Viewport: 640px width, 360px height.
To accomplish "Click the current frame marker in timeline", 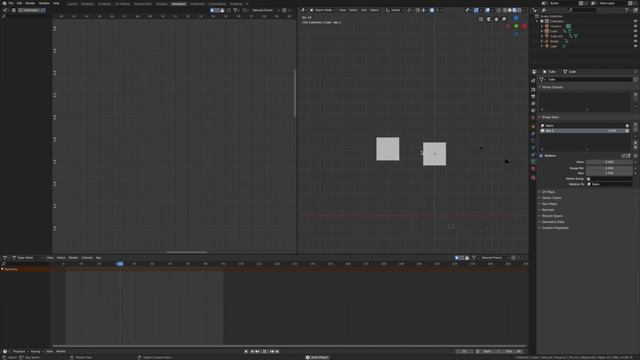I will point(120,264).
